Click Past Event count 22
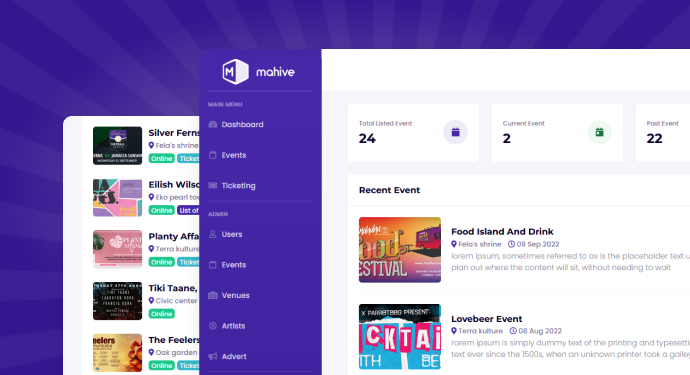The height and width of the screenshot is (375, 690). pyautogui.click(x=654, y=139)
